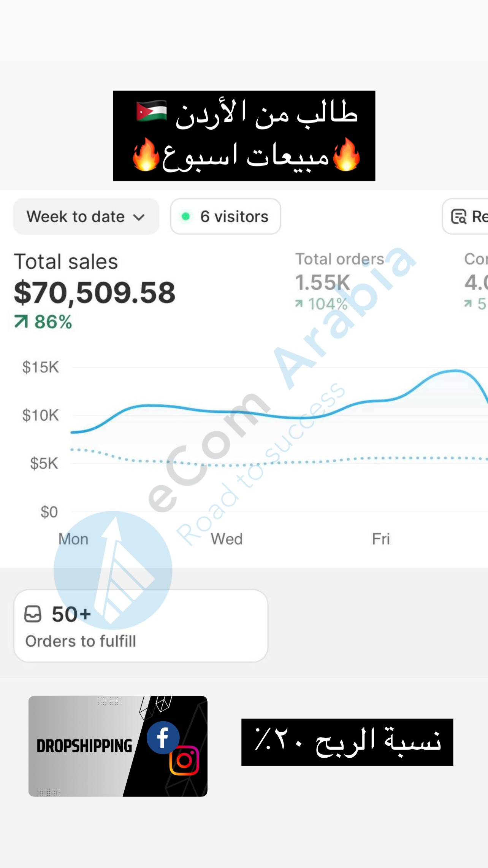Click the $70,509.58 total sales figure
The width and height of the screenshot is (488, 868).
(x=95, y=293)
